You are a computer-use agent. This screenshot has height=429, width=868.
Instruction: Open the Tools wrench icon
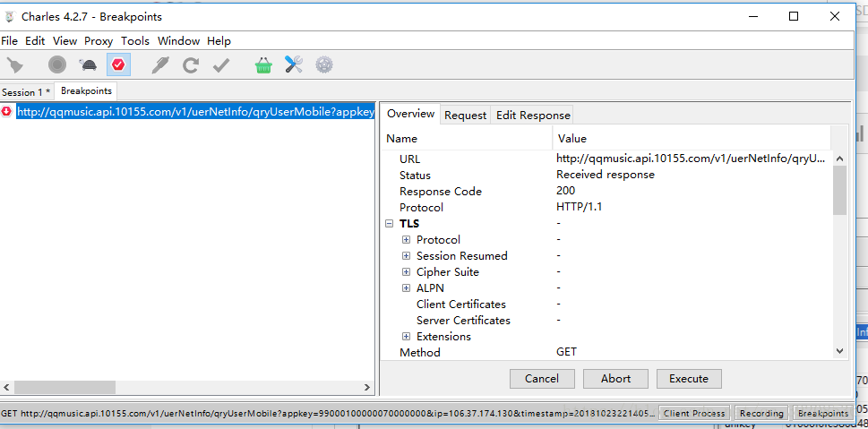tap(294, 64)
